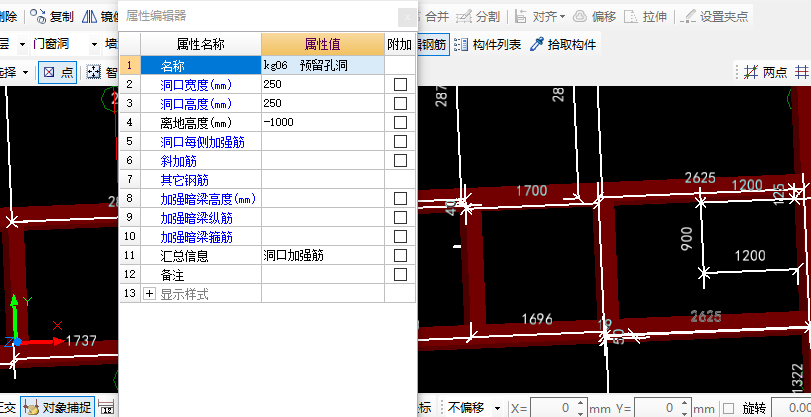Click the 洞口每侧加强筋 property name
This screenshot has height=417, width=811.
click(202, 142)
